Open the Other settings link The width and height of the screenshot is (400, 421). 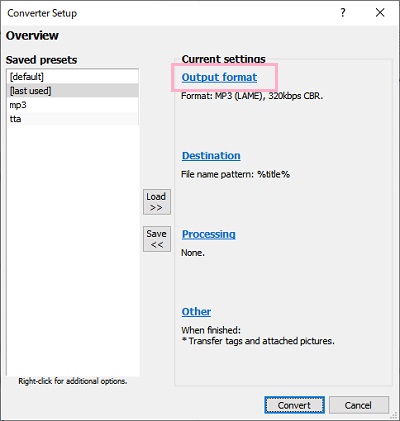196,312
